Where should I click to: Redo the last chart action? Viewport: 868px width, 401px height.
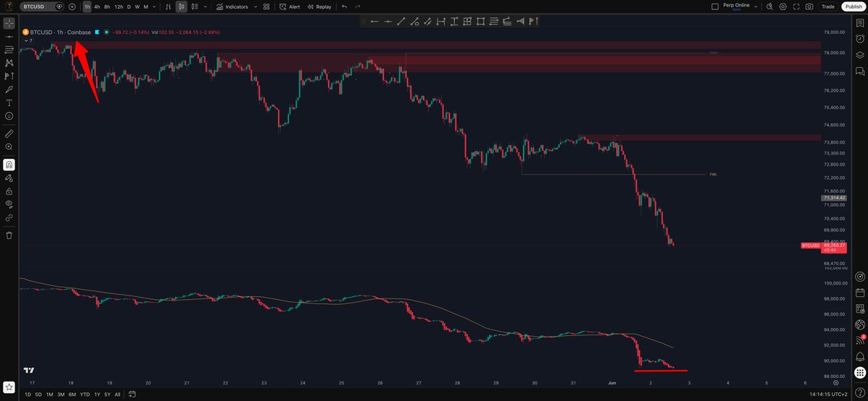pos(357,7)
